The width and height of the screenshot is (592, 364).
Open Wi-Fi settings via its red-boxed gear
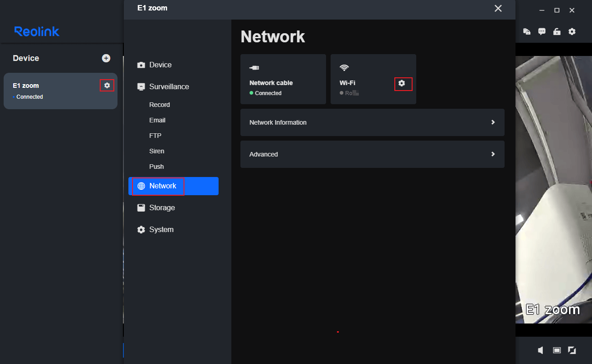403,83
